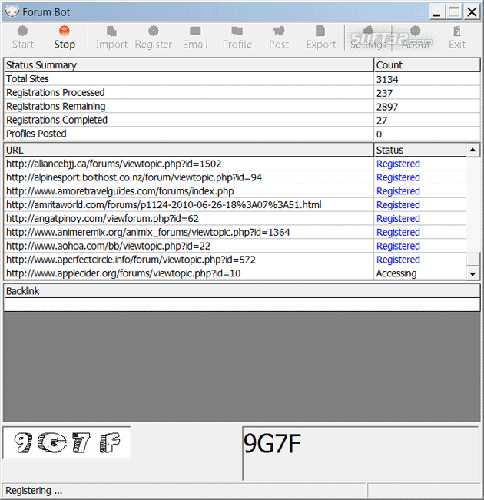Click the URL list scroll up arrow
This screenshot has height=500, width=484.
(x=473, y=150)
